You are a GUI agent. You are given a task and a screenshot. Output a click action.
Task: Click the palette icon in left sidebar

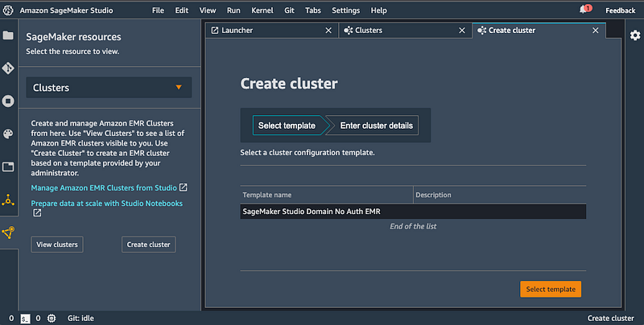point(8,134)
